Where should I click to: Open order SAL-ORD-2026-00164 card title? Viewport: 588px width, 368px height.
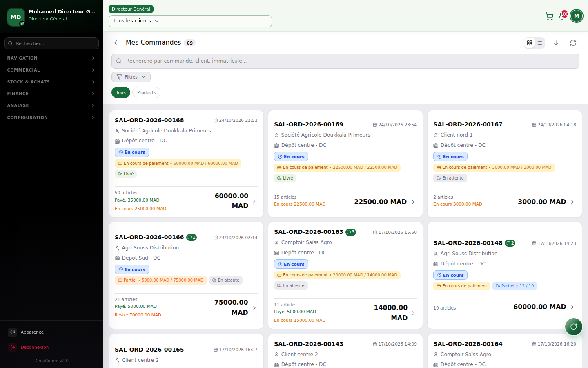468,344
